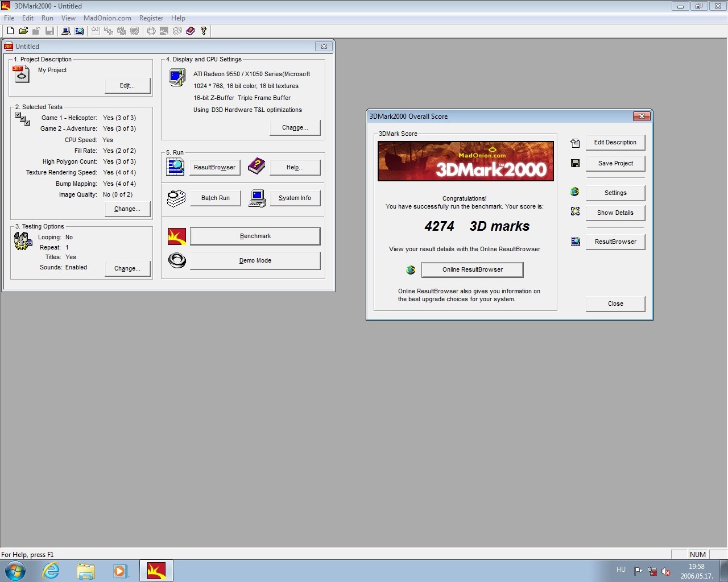Screen dimensions: 728x582
Task: Click the Open project folder toolbar icon
Action: [23, 31]
